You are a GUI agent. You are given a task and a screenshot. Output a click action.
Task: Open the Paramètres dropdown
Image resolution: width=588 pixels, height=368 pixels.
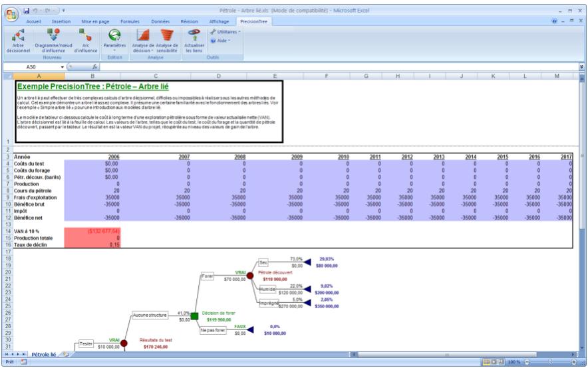(x=114, y=42)
